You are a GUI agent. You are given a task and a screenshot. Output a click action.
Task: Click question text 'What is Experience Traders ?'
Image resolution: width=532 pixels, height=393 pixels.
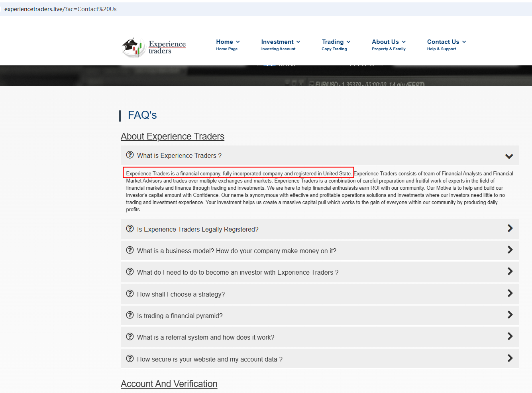pos(179,155)
